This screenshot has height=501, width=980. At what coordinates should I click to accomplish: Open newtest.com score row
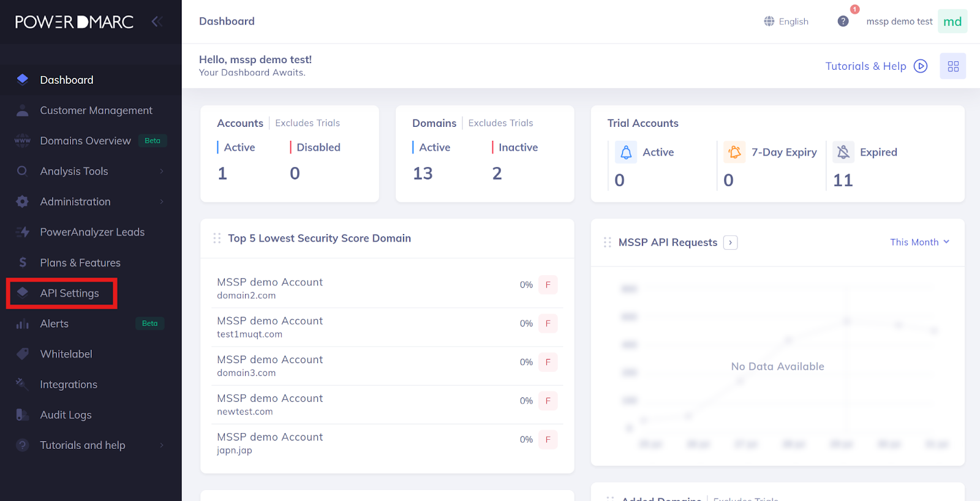387,404
